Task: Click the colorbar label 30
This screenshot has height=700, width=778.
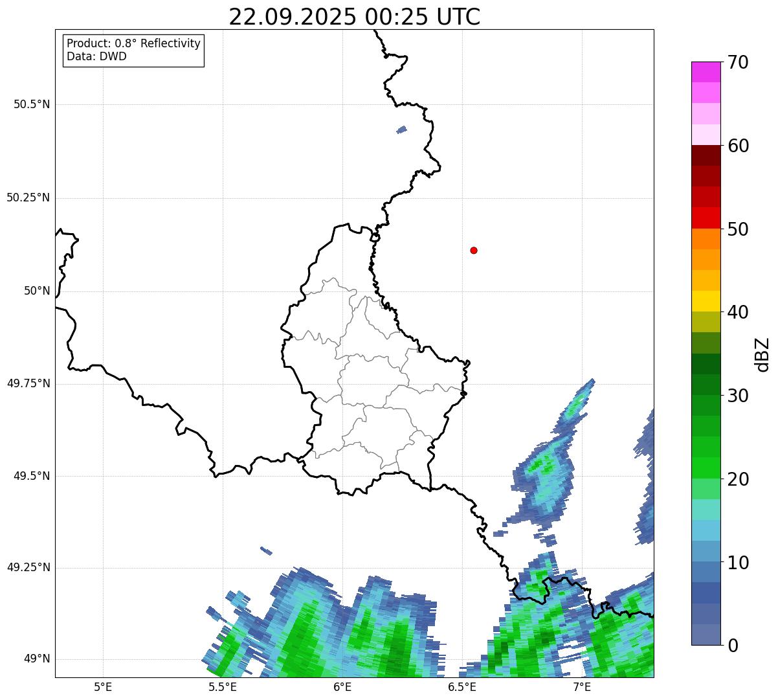Action: click(x=739, y=396)
